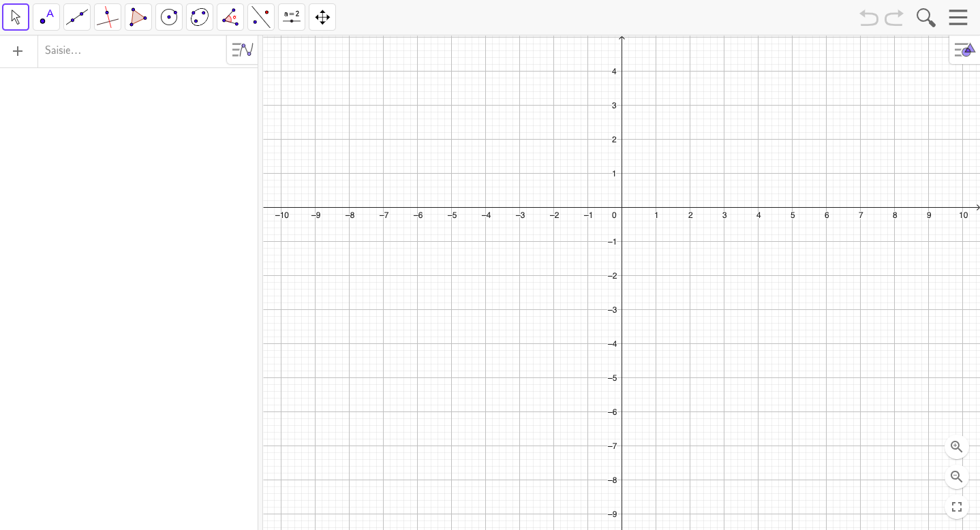Activate the Circle with center tool
The height and width of the screenshot is (530, 980).
coord(169,17)
